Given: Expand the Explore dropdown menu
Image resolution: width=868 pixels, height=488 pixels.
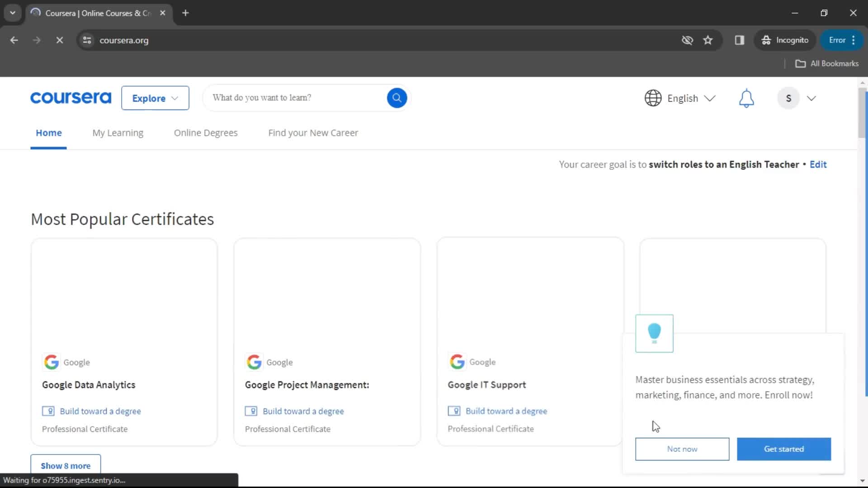Looking at the screenshot, I should (155, 99).
